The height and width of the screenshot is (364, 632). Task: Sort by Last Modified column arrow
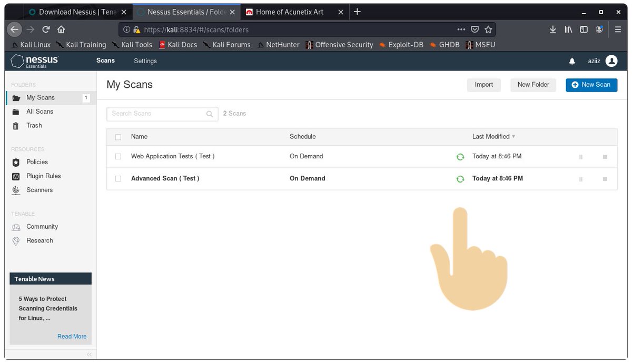coord(513,137)
